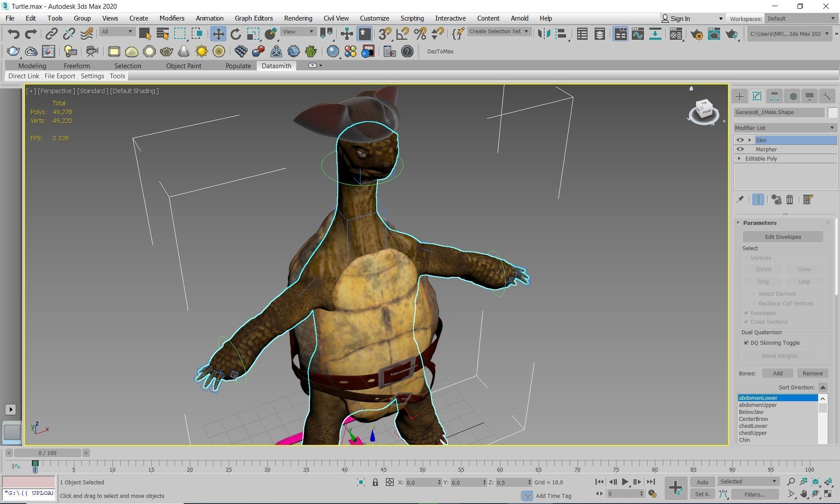Viewport: 840px width, 504px height.
Task: Activate the Select and Rotate tool
Action: (x=235, y=34)
